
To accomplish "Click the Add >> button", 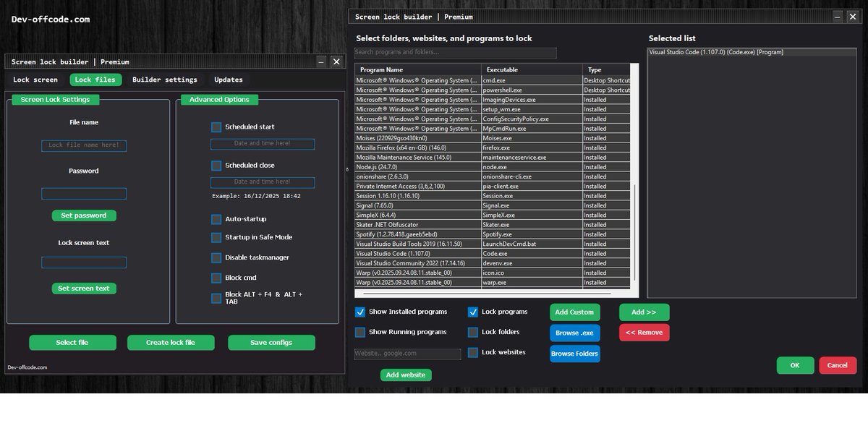I will point(644,312).
